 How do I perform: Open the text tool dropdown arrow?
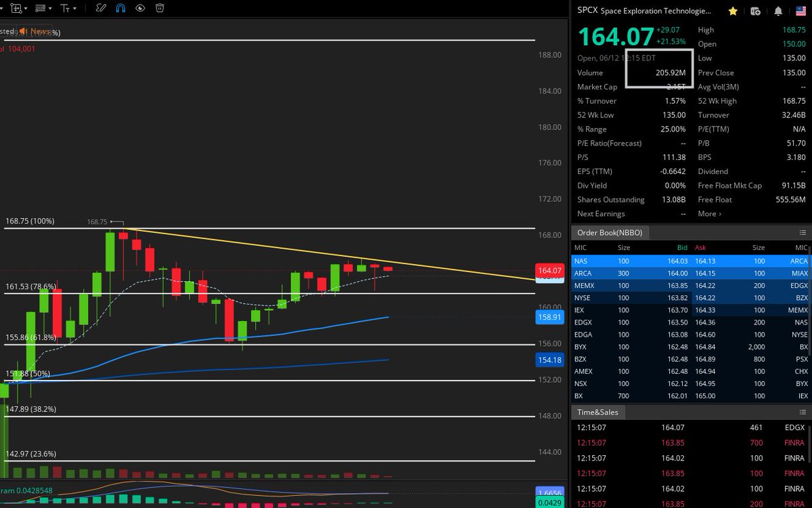pyautogui.click(x=74, y=9)
